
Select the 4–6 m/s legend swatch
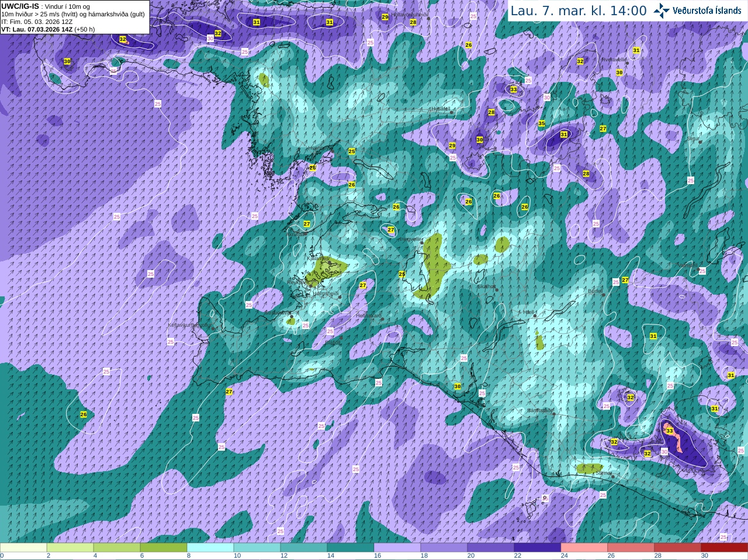click(x=117, y=548)
